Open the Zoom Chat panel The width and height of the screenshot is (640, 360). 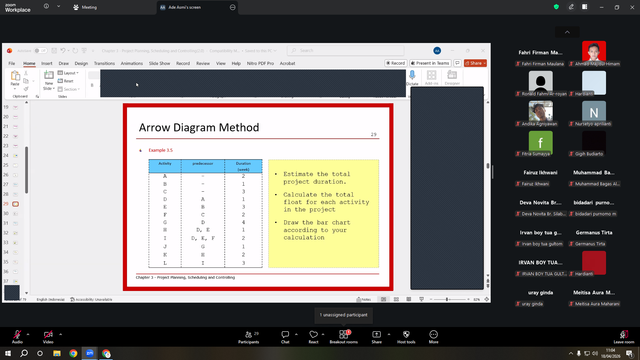pyautogui.click(x=285, y=337)
